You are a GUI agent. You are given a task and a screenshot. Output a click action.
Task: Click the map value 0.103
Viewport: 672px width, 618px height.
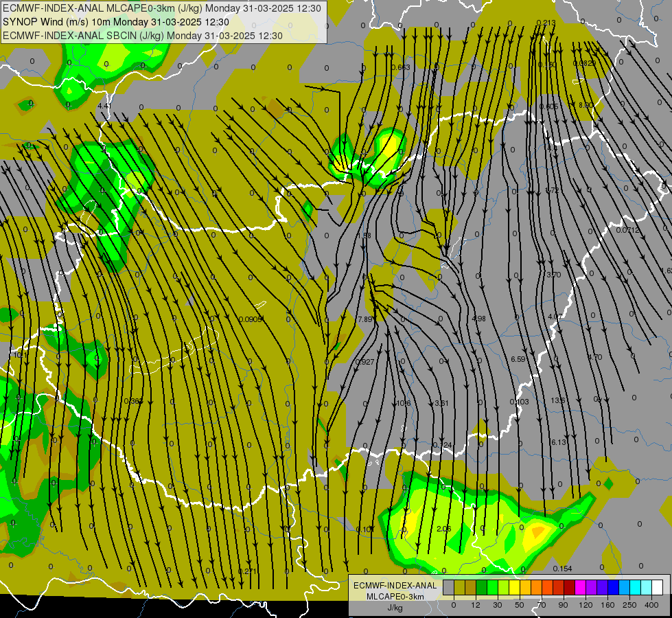[520, 402]
